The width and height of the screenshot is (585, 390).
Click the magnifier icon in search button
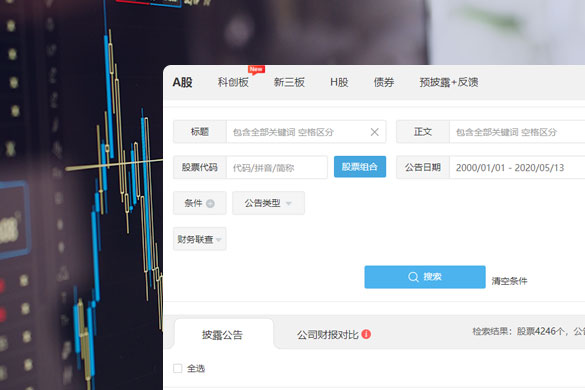point(413,277)
